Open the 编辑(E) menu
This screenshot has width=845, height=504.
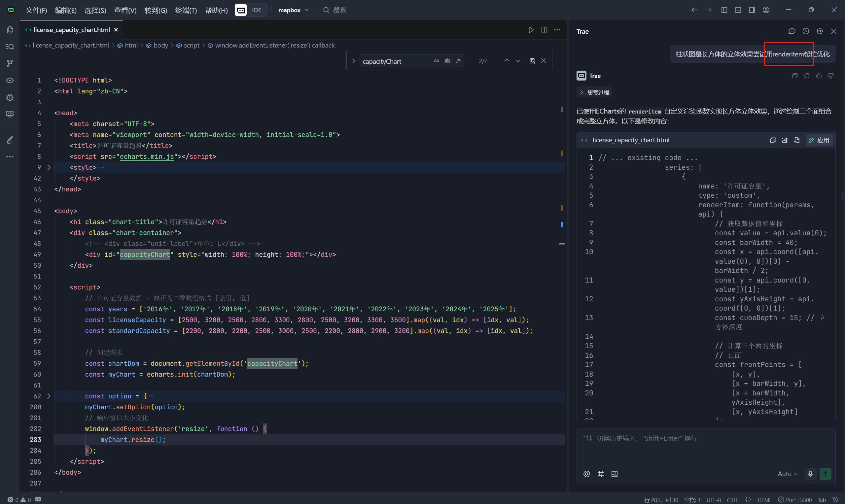pos(66,10)
